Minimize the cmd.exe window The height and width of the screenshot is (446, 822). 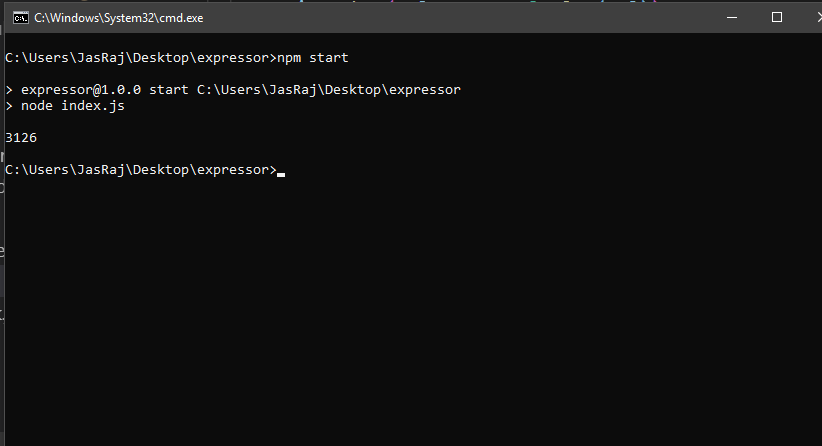(x=732, y=17)
